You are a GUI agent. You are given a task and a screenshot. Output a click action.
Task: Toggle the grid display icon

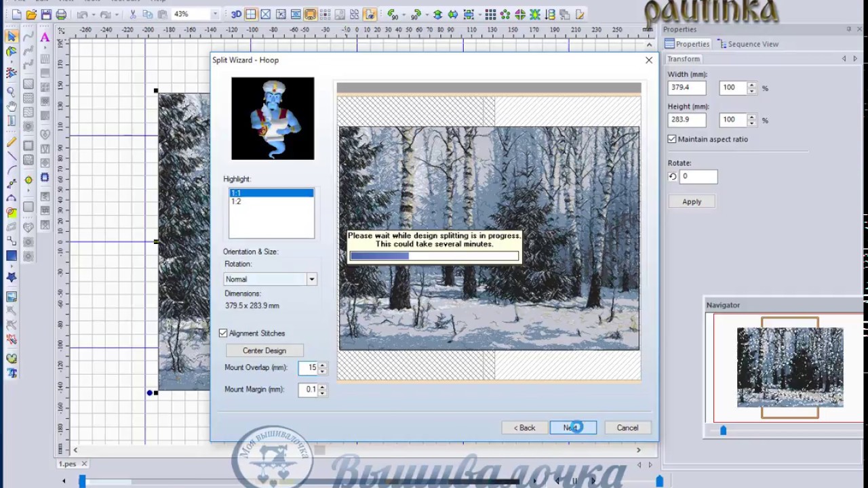(x=251, y=14)
